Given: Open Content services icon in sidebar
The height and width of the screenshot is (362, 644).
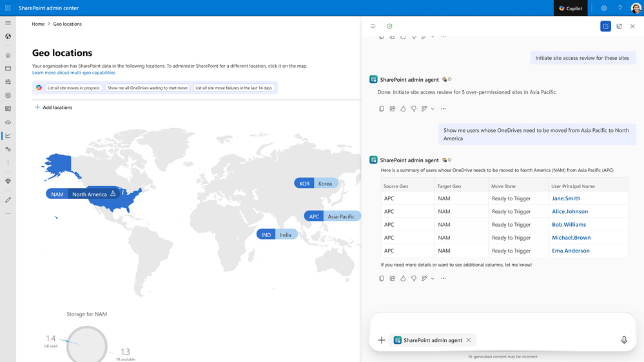Looking at the screenshot, I should coord(8,109).
